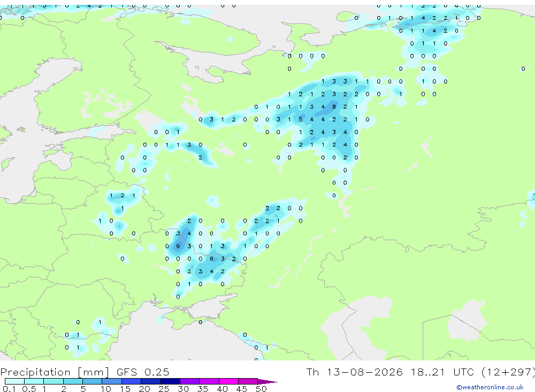Select the 45–50 mm legend color swatch
This screenshot has height=392, width=535.
pyautogui.click(x=248, y=381)
